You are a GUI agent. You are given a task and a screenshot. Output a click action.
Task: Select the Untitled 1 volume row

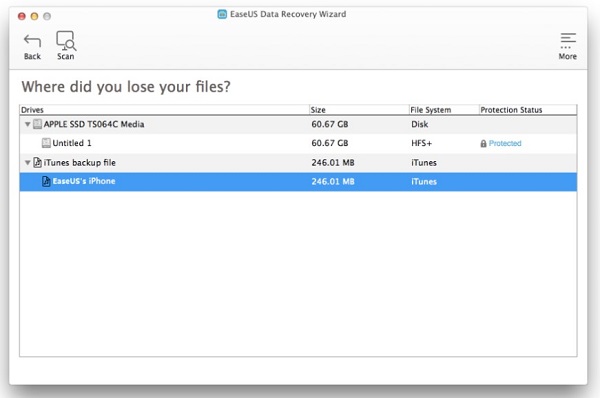pos(298,144)
